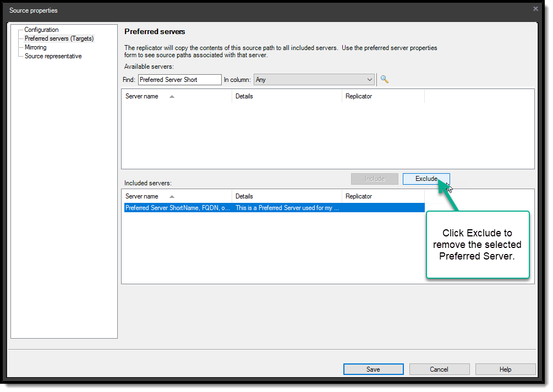Select the Mirroring option in the sidebar
This screenshot has width=553, height=392.
point(35,47)
